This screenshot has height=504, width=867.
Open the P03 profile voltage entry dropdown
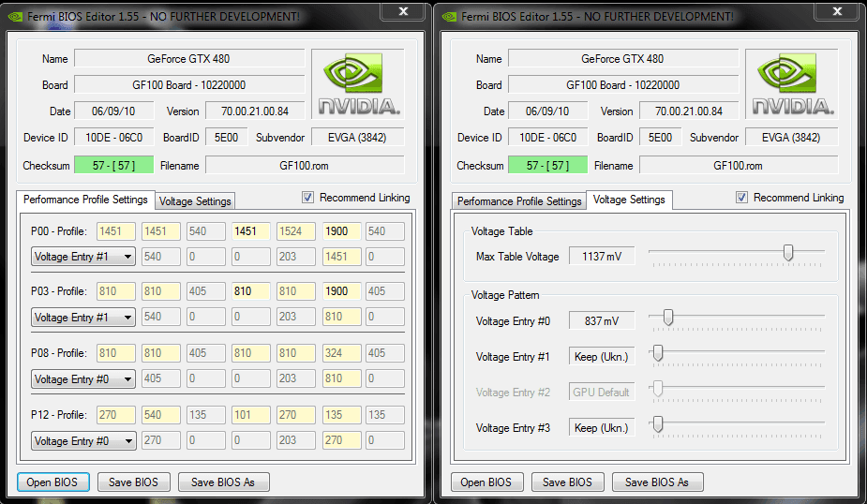[83, 318]
